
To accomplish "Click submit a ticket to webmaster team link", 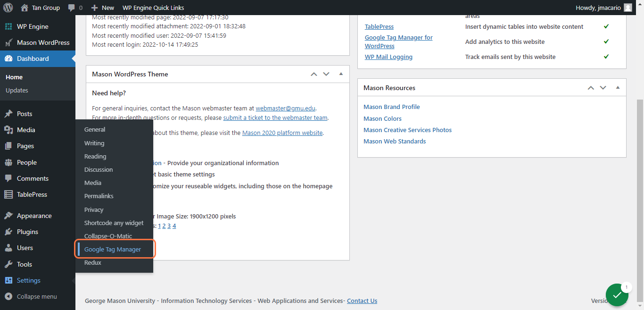I will click(275, 117).
